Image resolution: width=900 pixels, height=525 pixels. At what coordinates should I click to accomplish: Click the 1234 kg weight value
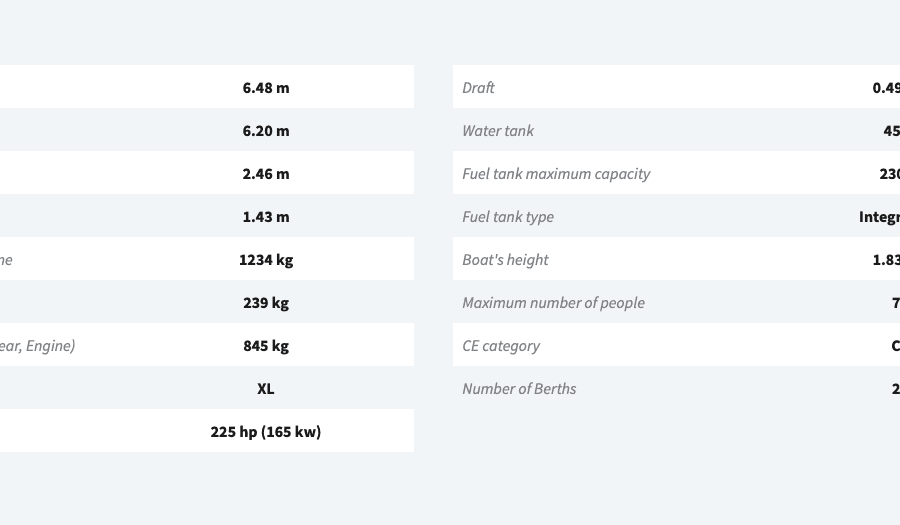266,260
